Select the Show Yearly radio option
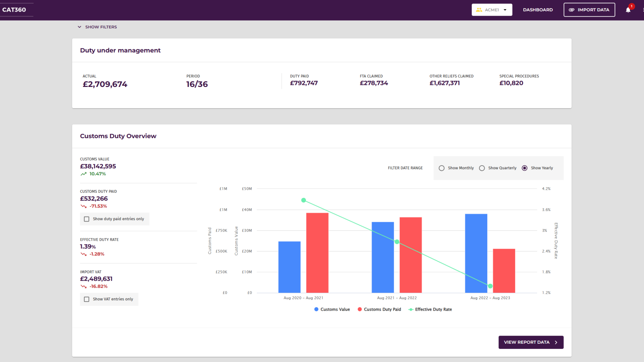This screenshot has width=644, height=362. point(525,168)
